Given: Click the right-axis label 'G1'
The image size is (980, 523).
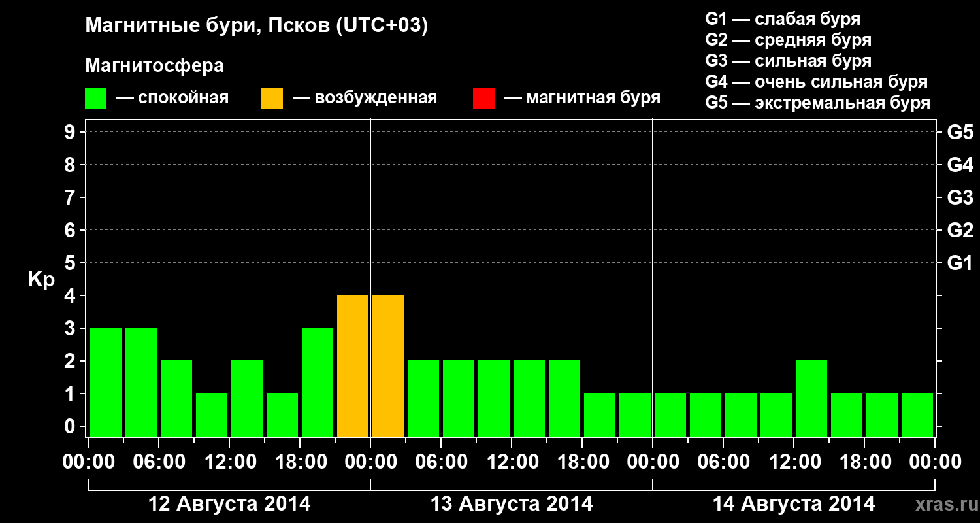Looking at the screenshot, I should click(960, 263).
